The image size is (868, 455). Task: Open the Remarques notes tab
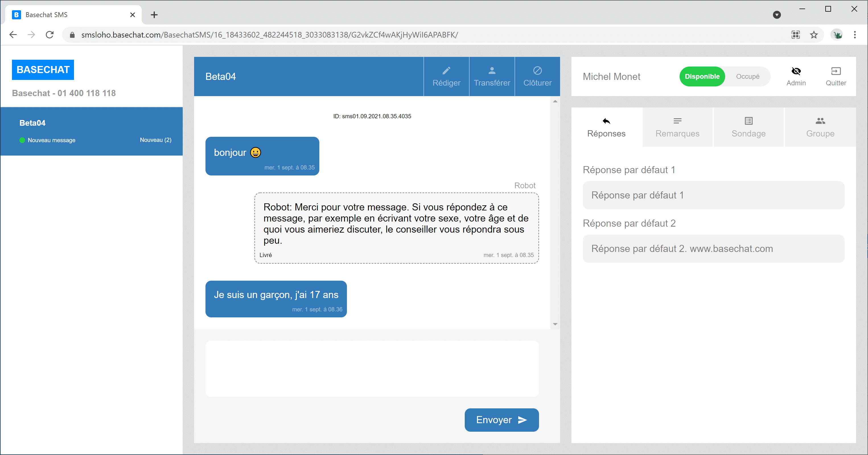[677, 127]
